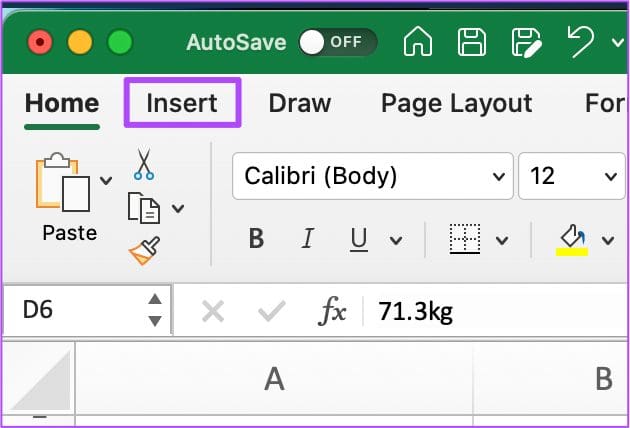
Task: Click the Save floppy disk icon
Action: pos(472,42)
